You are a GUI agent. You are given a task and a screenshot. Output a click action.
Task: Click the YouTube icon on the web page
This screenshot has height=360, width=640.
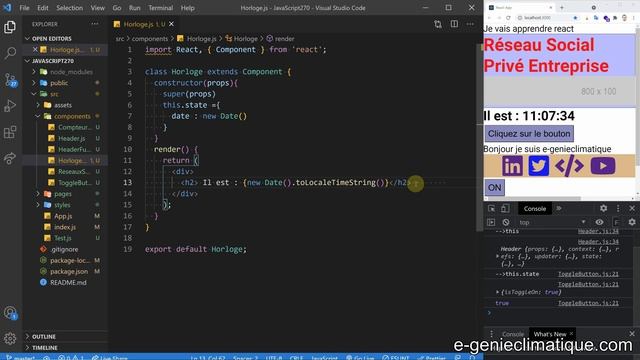tap(603, 166)
